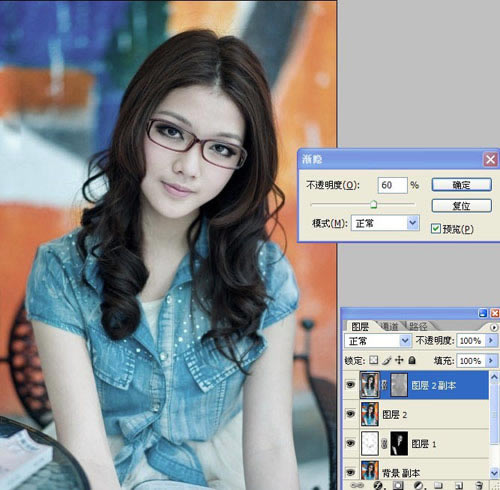Minimize the layers panel with blue button

[x=483, y=313]
